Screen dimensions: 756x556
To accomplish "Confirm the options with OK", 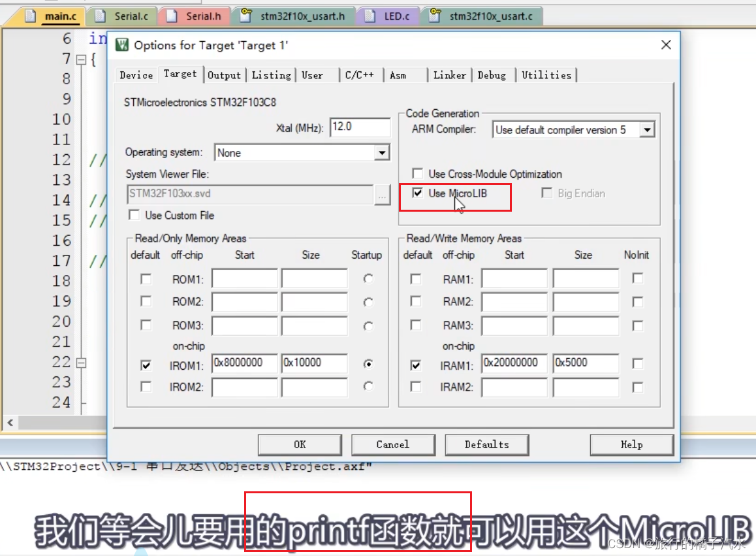I will pyautogui.click(x=300, y=444).
